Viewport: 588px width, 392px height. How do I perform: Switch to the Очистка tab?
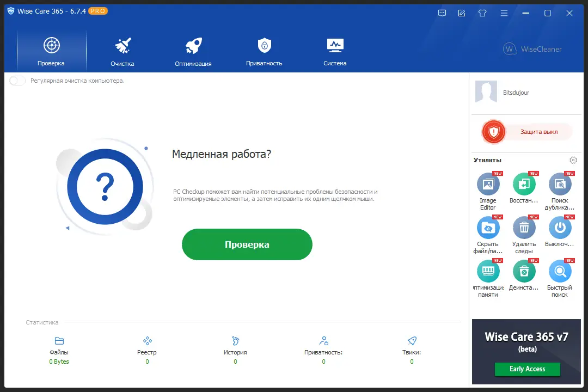coord(122,50)
